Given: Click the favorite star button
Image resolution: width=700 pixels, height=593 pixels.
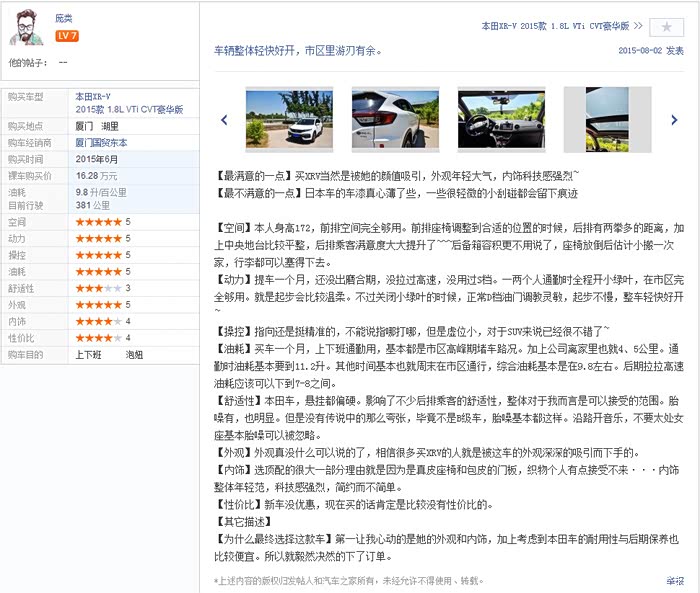Looking at the screenshot, I should coord(666,27).
